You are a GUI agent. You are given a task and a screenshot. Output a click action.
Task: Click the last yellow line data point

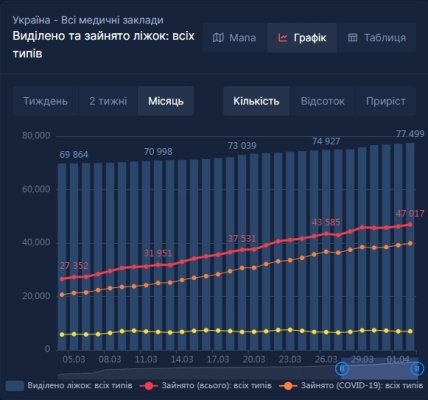[x=410, y=331]
